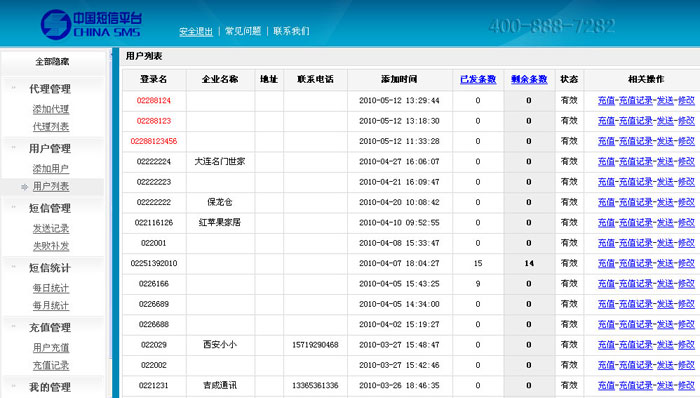Collapse the 代理管理 section
Screen dimensions: 700x398
pyautogui.click(x=50, y=89)
